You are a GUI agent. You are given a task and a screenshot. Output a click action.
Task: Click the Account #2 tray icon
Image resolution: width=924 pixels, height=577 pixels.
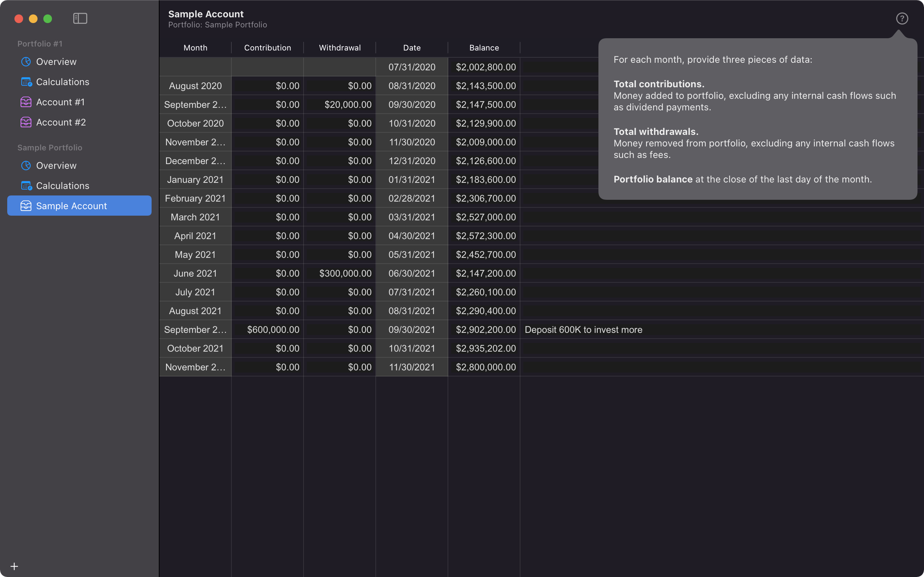(x=26, y=123)
